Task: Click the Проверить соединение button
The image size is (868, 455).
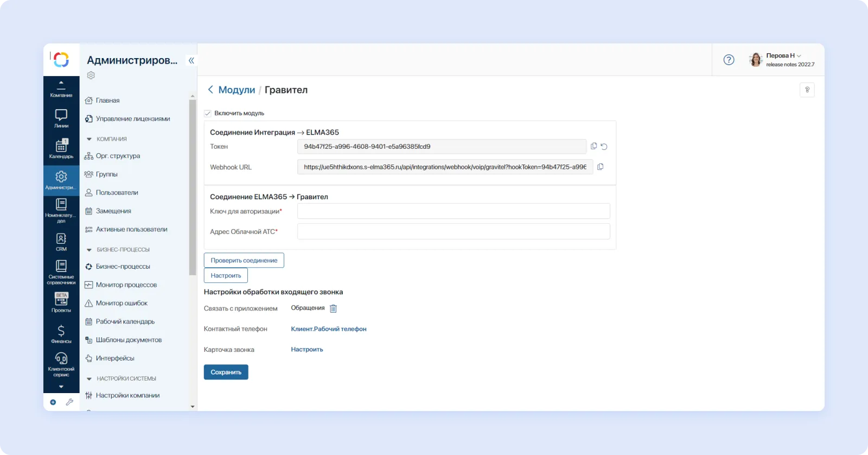Action: pyautogui.click(x=244, y=261)
